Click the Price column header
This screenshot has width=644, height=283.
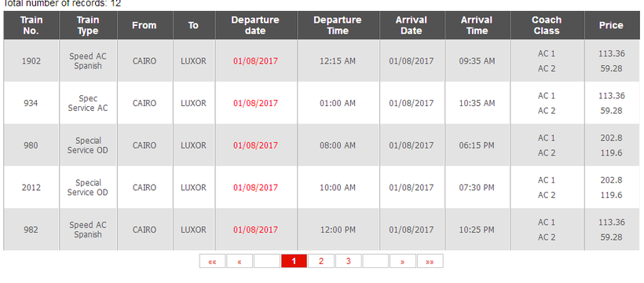612,25
